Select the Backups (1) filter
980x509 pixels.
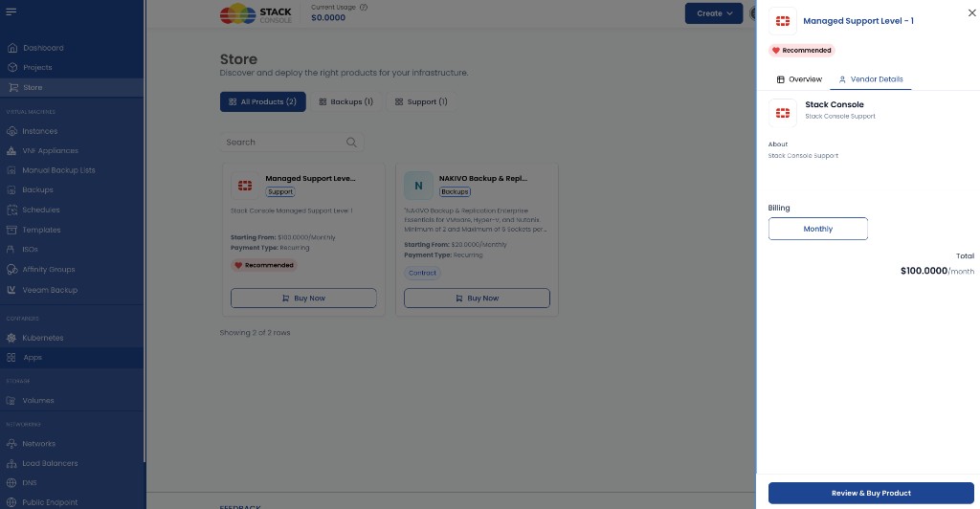345,101
